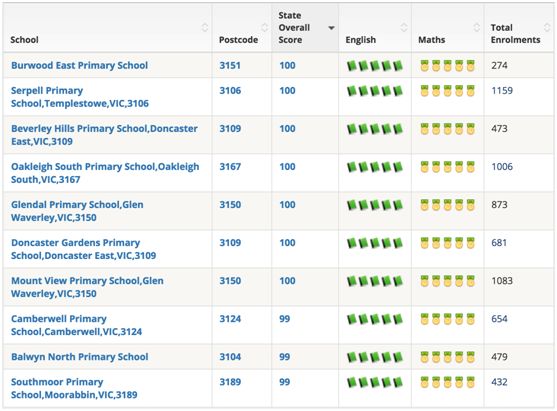Click Maths medal icons for Oakleigh South Primary

tap(448, 167)
